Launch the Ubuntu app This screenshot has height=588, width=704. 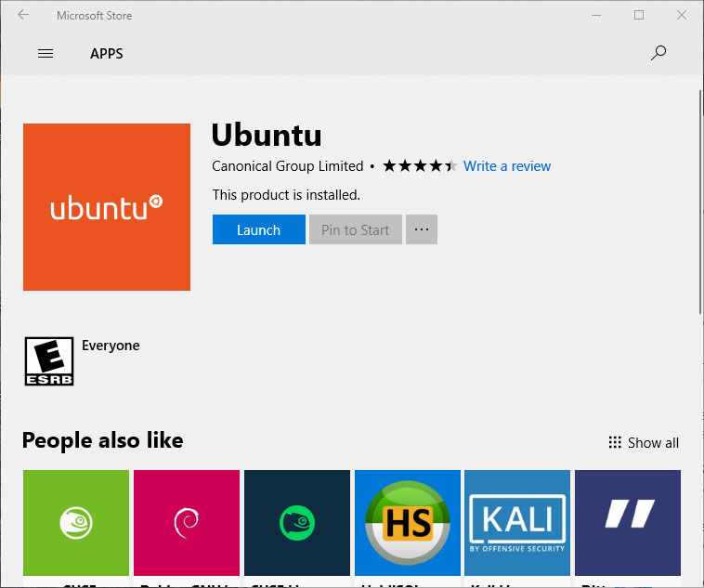(258, 230)
